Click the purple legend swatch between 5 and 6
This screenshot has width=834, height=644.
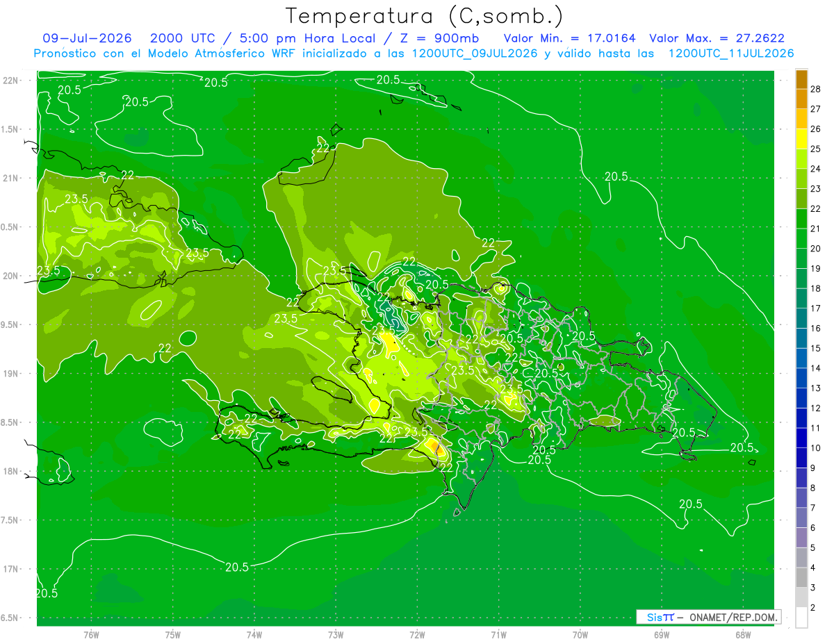801,538
